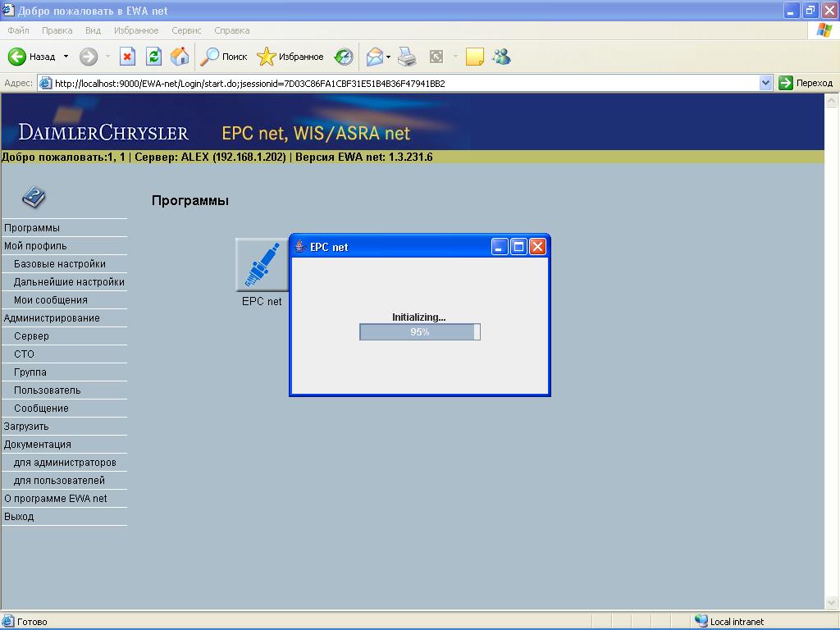This screenshot has width=840, height=630.
Task: Click the Forward navigation arrow
Action: [89, 57]
